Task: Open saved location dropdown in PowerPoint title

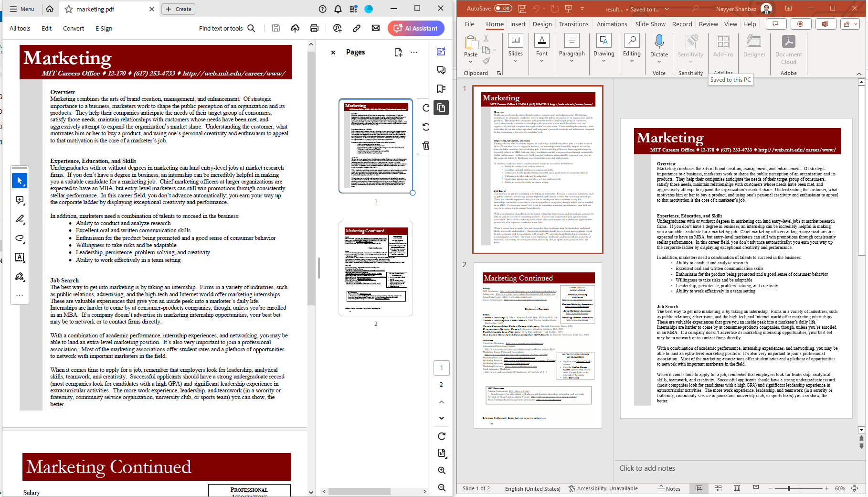Action: 667,9
